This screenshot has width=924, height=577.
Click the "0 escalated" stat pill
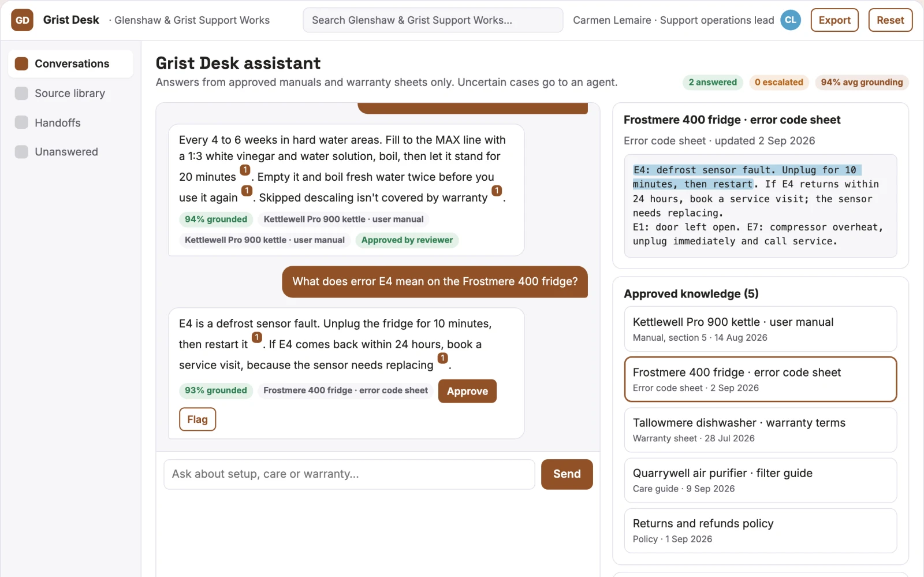[x=779, y=83]
